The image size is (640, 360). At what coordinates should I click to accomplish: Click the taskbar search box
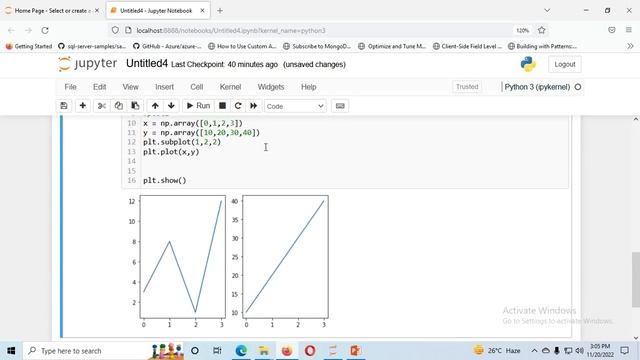coord(104,351)
